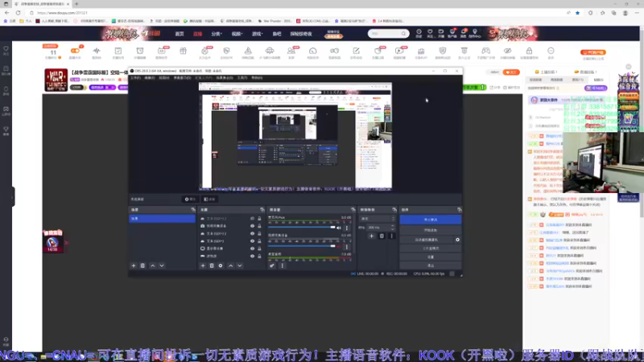
Task: Open 工具 menu in OBS
Action: click(x=242, y=77)
